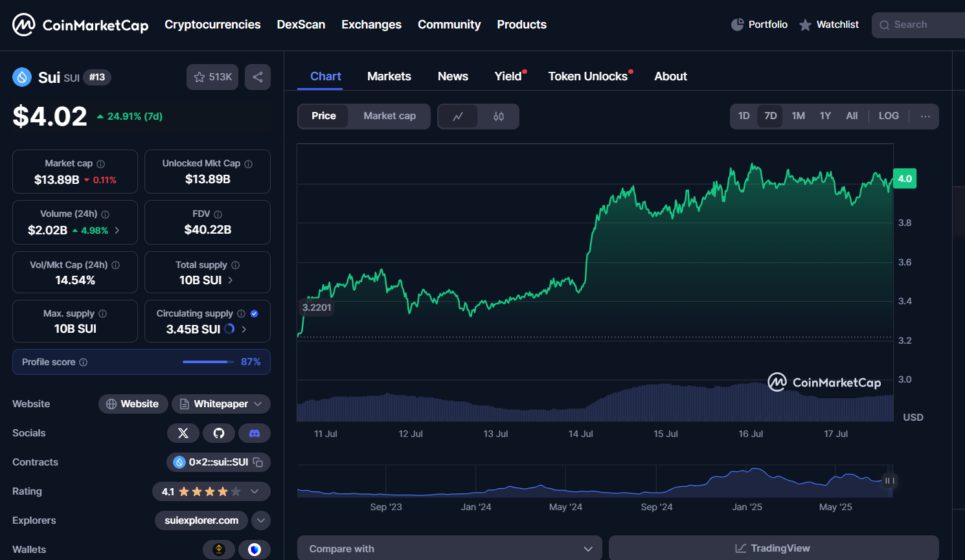Click the Profile score progress bar

[209, 362]
